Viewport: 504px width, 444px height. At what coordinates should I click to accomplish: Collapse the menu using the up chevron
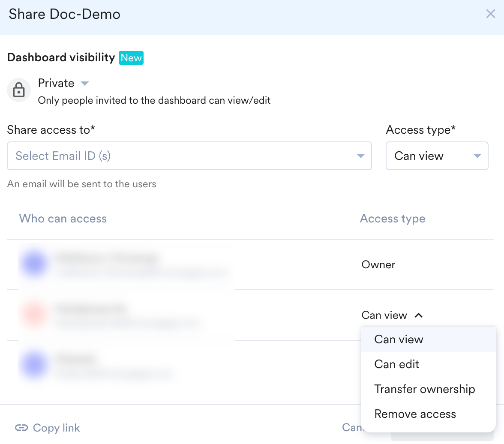419,315
